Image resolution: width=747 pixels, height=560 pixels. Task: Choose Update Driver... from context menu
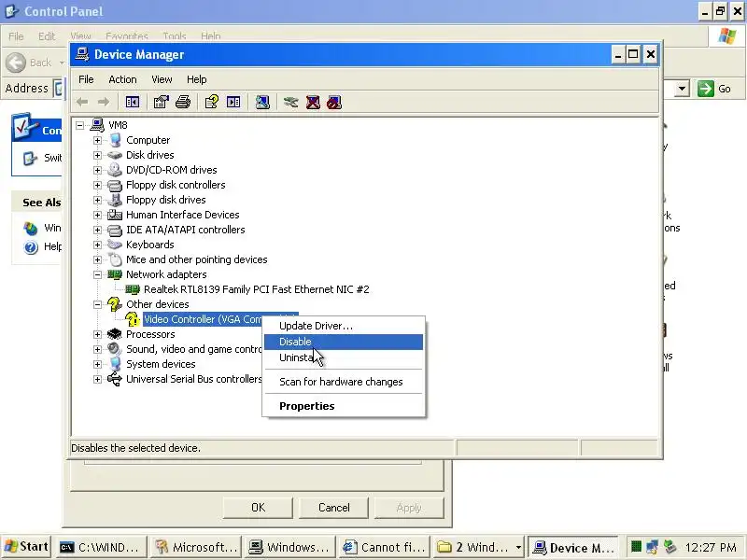[343, 326]
